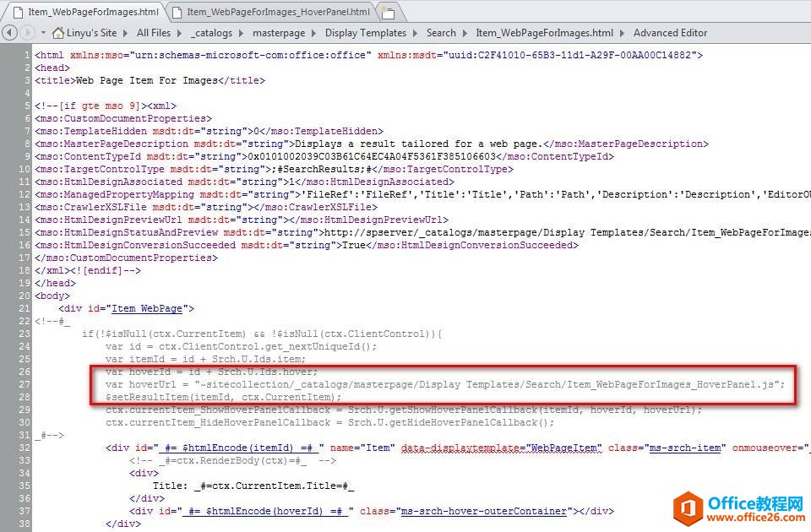Viewport: 811px width, 532px height.
Task: Open a new tab with the tab icon
Action: pyautogui.click(x=387, y=12)
